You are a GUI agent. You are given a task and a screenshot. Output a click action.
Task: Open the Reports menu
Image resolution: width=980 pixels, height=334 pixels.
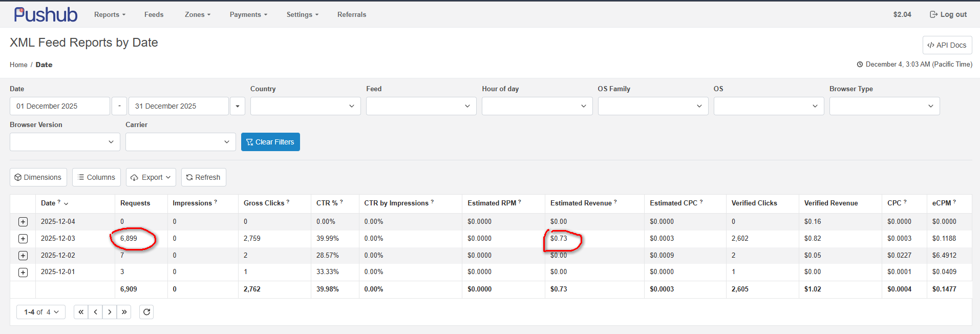tap(110, 15)
